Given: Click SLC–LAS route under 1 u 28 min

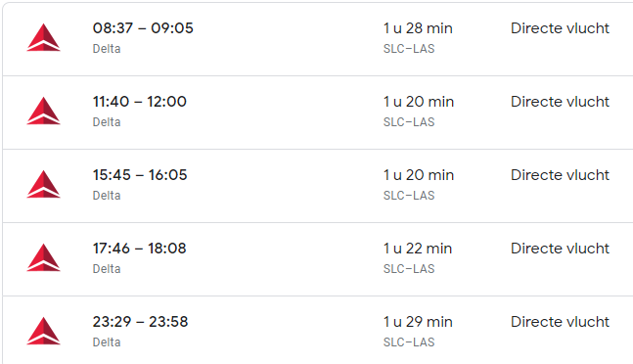Looking at the screenshot, I should pyautogui.click(x=409, y=48).
